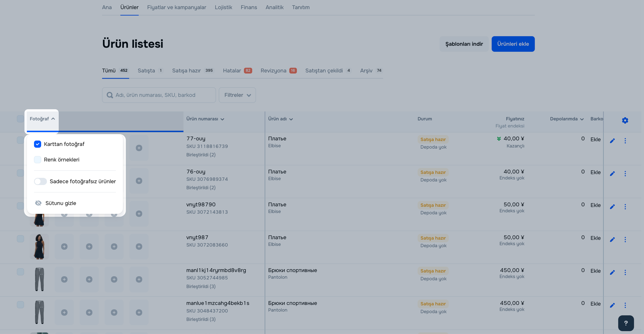Click edit pencil for product 77-ouy

coord(612,141)
